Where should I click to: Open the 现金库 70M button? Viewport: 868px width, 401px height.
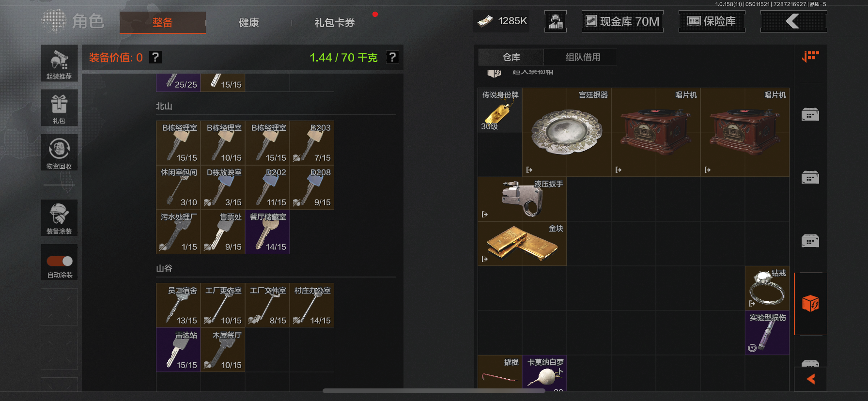(x=622, y=21)
